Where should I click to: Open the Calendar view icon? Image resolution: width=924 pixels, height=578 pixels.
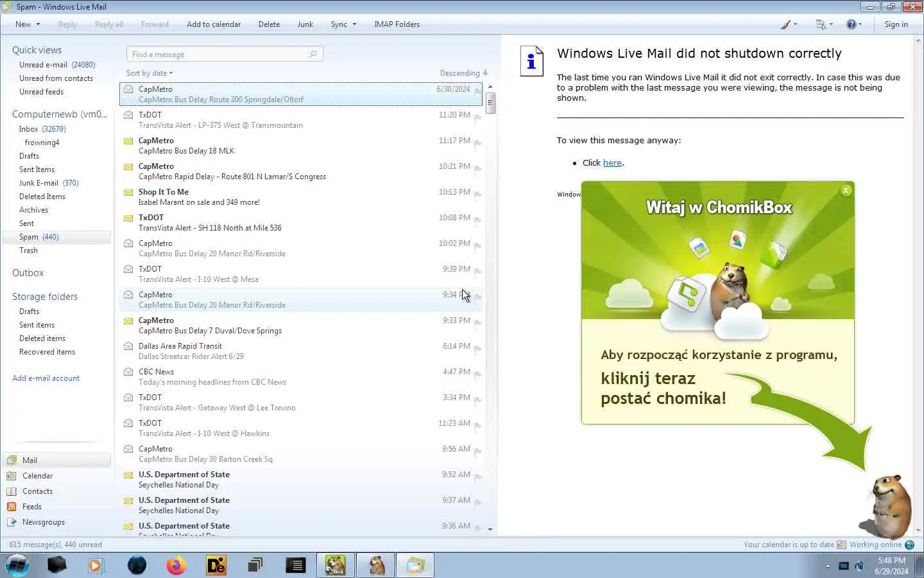coord(12,475)
